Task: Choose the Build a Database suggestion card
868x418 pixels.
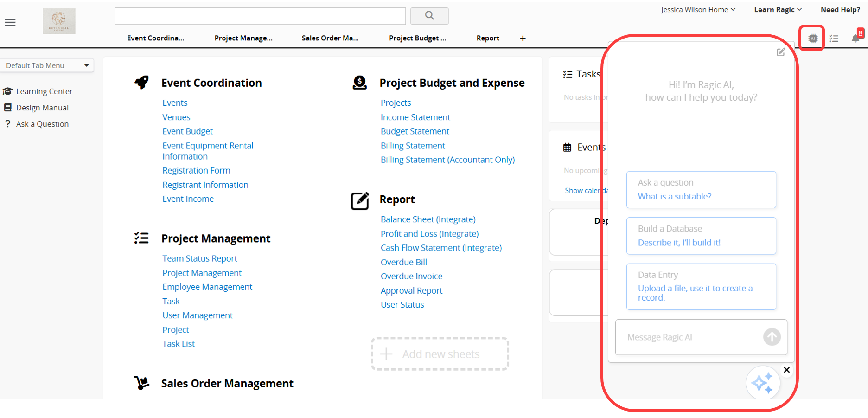Action: coord(701,236)
